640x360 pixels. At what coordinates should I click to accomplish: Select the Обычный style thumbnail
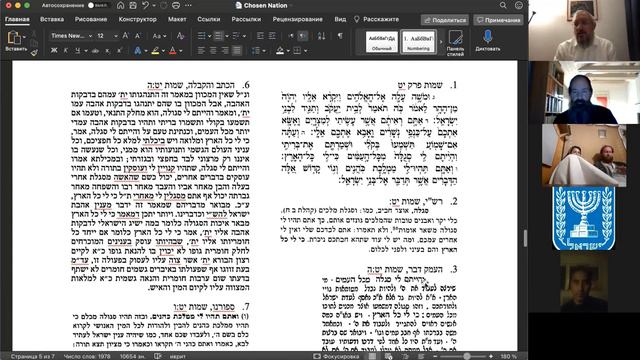click(382, 42)
